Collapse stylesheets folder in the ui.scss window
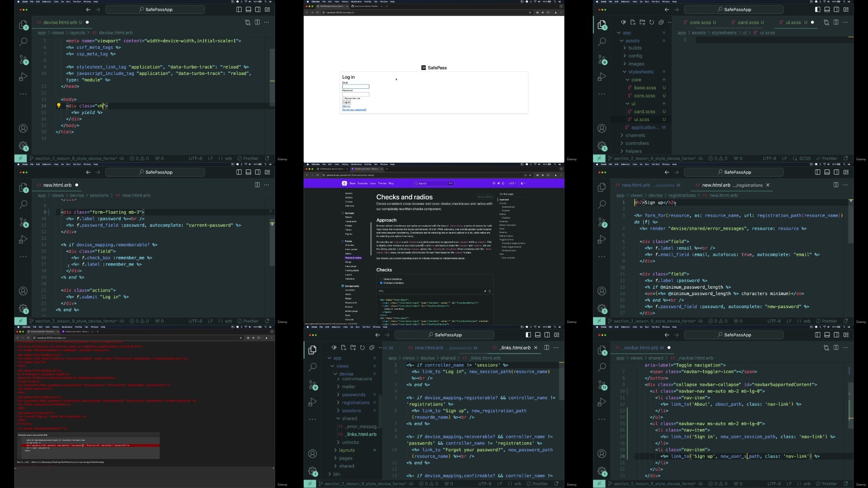 (x=641, y=71)
